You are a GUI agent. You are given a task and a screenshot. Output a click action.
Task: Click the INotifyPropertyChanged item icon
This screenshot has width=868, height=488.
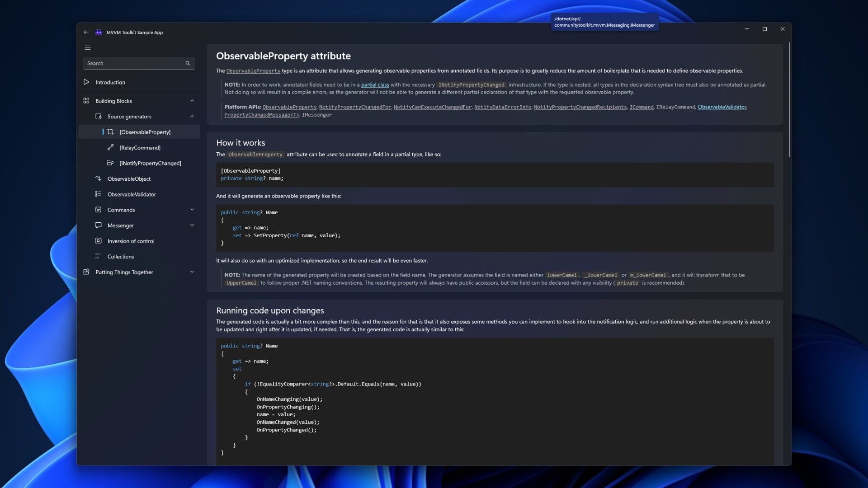click(x=110, y=163)
